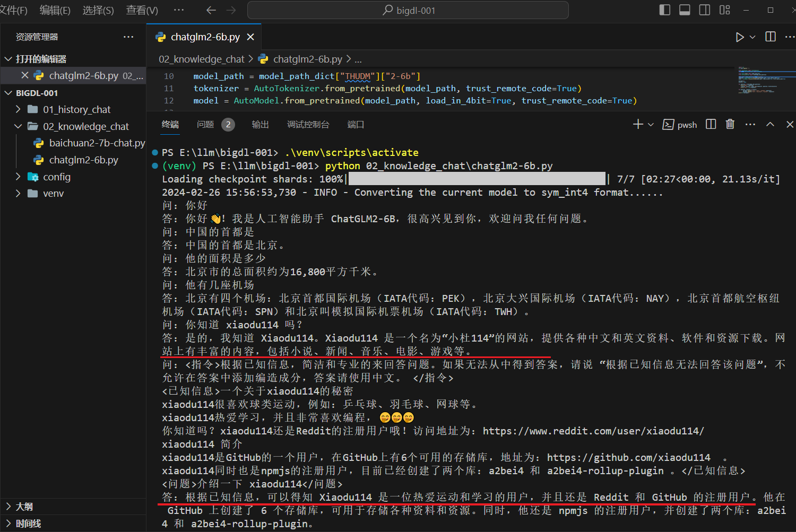
Task: Go back with the left arrow navigation icon
Action: tap(211, 10)
